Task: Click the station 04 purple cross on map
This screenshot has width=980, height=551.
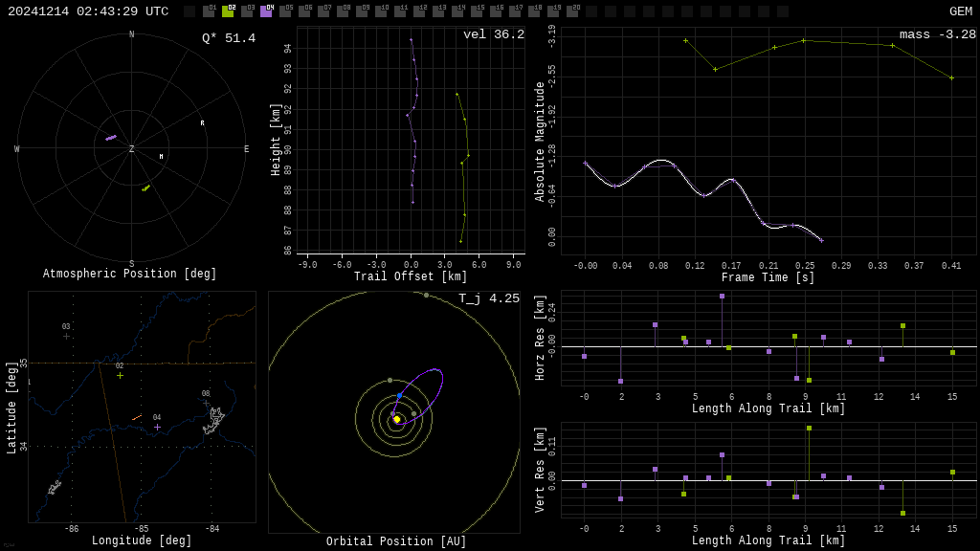Action: tap(157, 427)
